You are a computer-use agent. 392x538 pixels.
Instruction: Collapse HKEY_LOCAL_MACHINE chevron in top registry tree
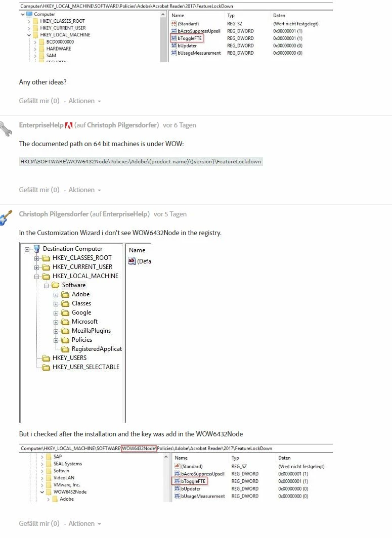tap(29, 35)
